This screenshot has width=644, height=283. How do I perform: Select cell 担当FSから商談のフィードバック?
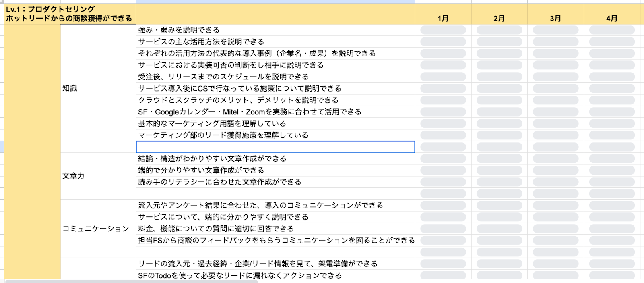[276, 241]
